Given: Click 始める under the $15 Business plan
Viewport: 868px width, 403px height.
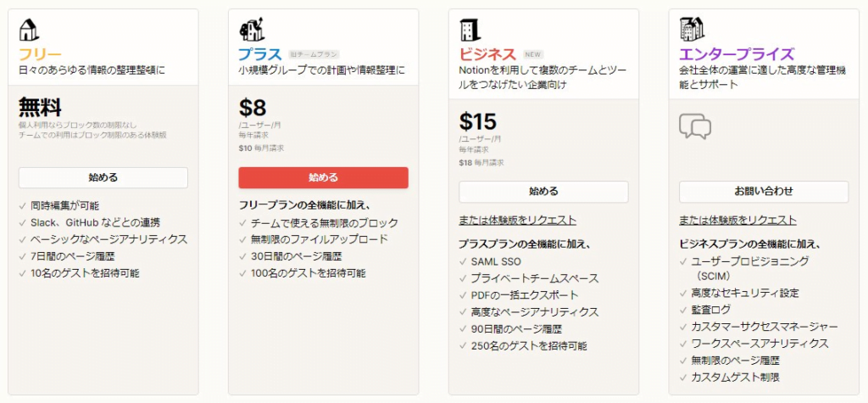Looking at the screenshot, I should (543, 191).
